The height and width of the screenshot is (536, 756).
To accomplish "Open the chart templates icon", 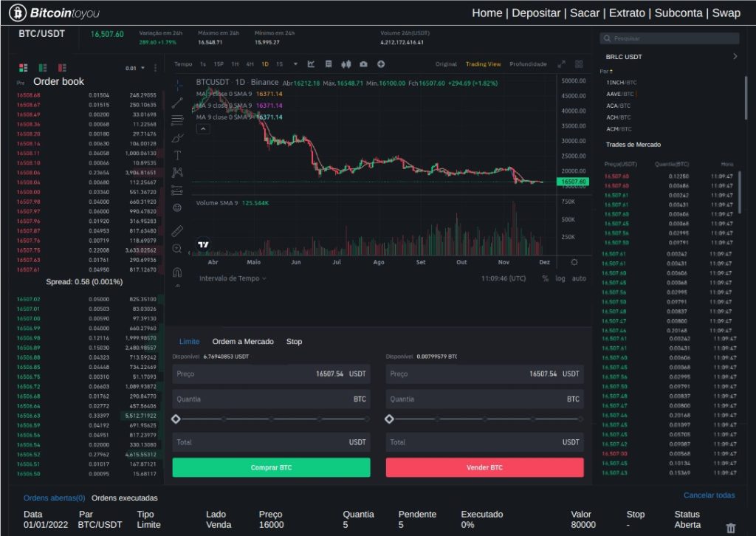I will pos(329,64).
